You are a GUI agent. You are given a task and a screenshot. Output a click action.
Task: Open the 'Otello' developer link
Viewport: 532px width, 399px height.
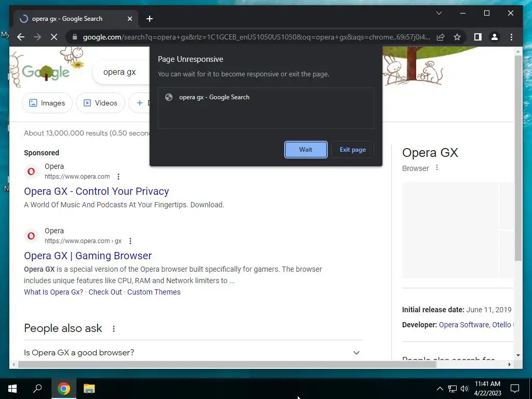pyautogui.click(x=501, y=325)
